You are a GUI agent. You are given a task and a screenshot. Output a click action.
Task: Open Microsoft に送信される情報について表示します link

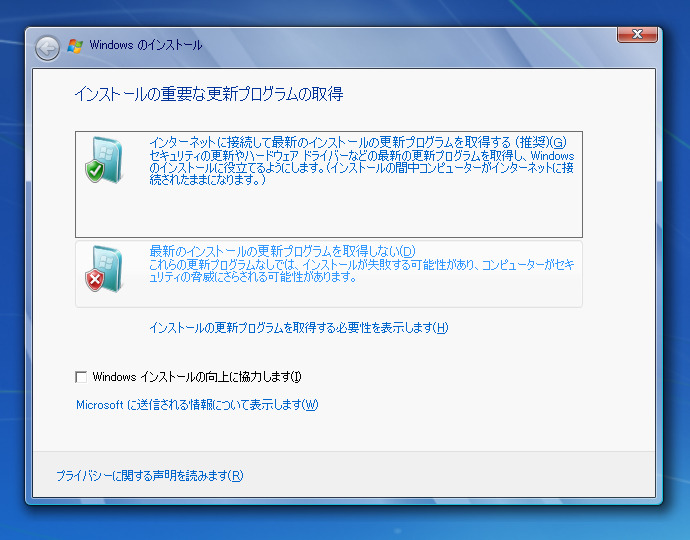[197, 405]
